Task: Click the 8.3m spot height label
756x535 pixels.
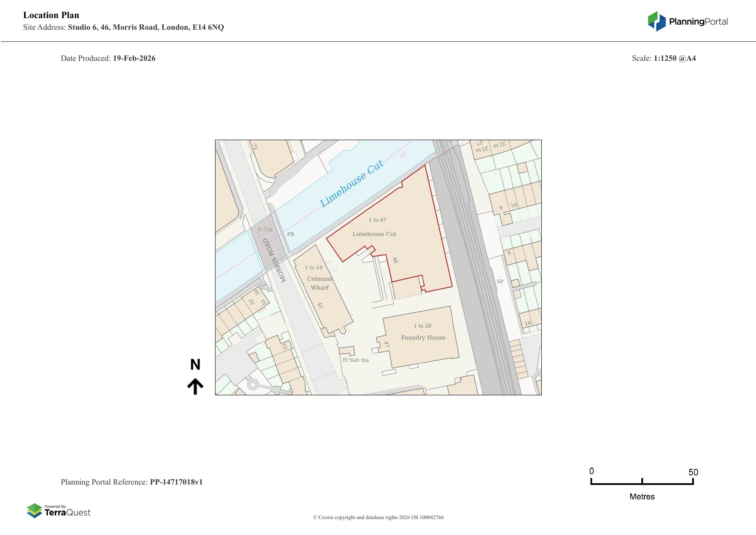Action: (265, 229)
